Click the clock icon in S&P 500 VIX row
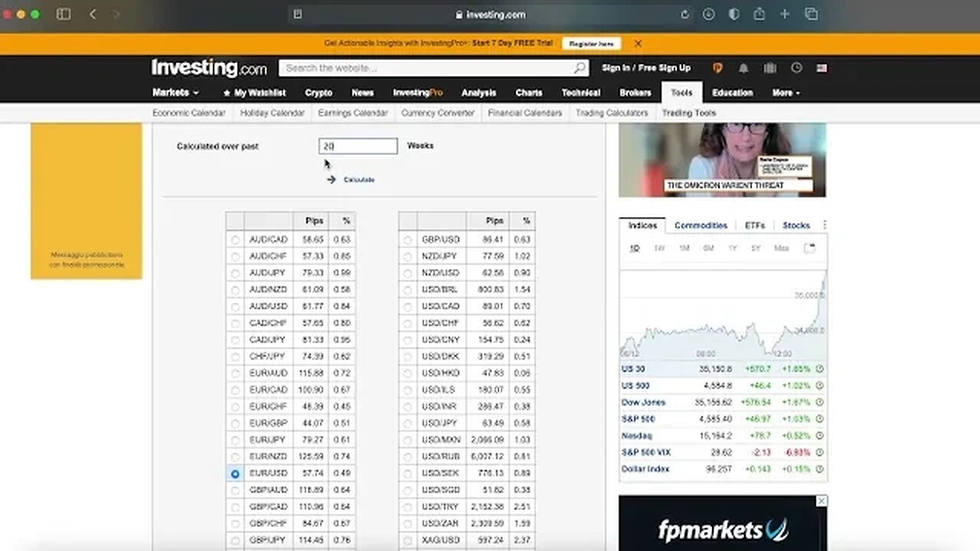This screenshot has width=980, height=551. click(819, 452)
